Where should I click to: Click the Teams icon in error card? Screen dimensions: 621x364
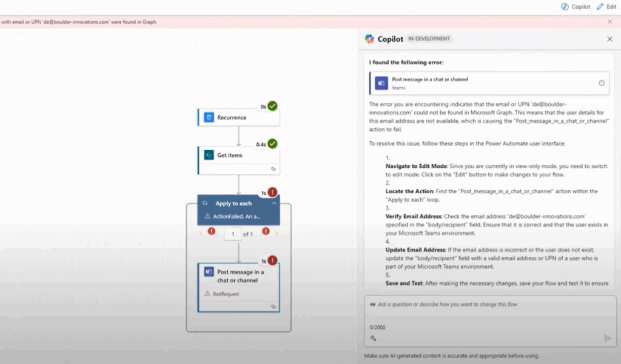click(x=381, y=83)
